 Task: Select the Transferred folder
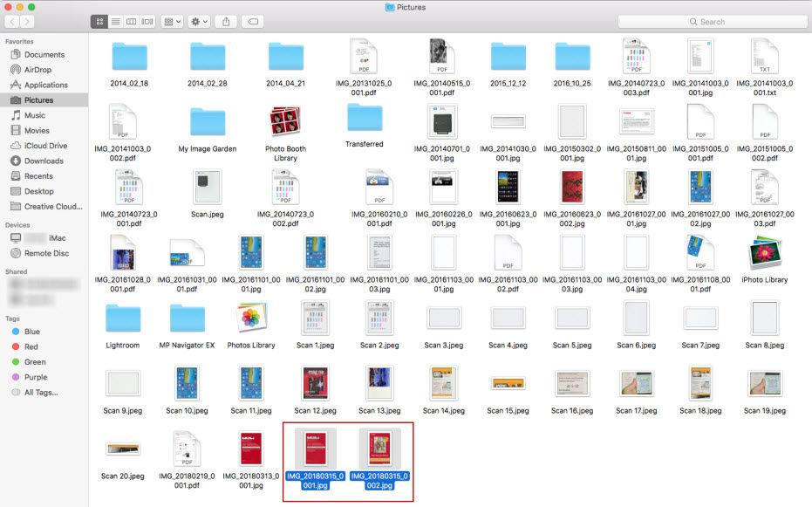365,118
